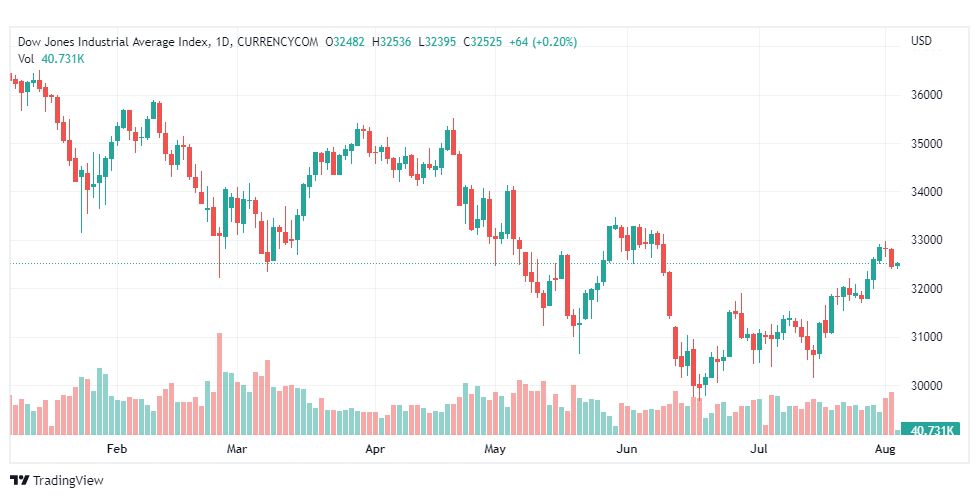Click the 30000 price axis label
This screenshot has height=498, width=979.
tap(927, 385)
